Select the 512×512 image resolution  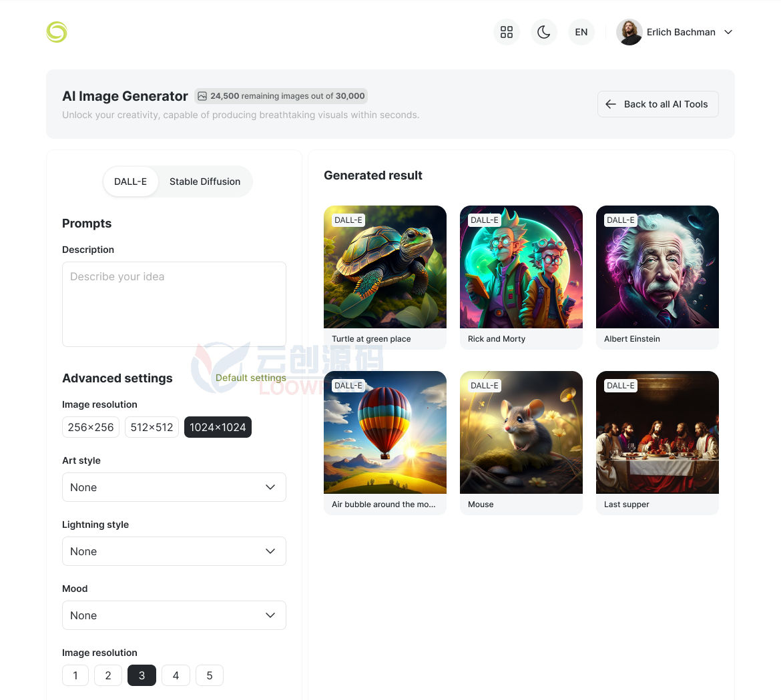coord(152,427)
